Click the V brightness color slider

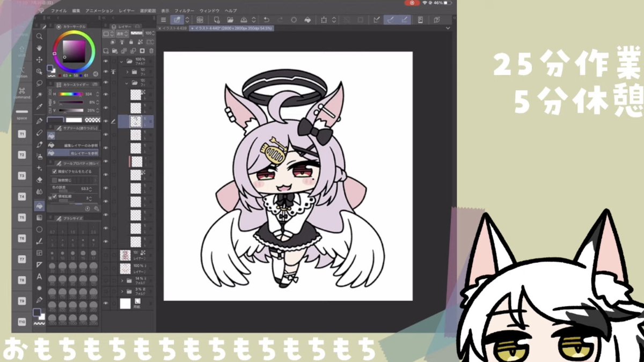71,109
